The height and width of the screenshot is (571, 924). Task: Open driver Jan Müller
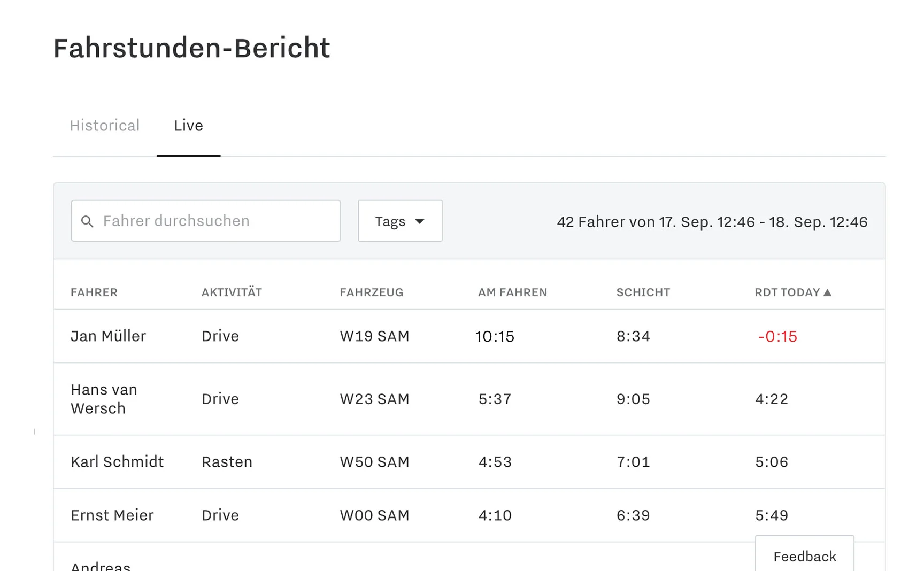point(109,336)
